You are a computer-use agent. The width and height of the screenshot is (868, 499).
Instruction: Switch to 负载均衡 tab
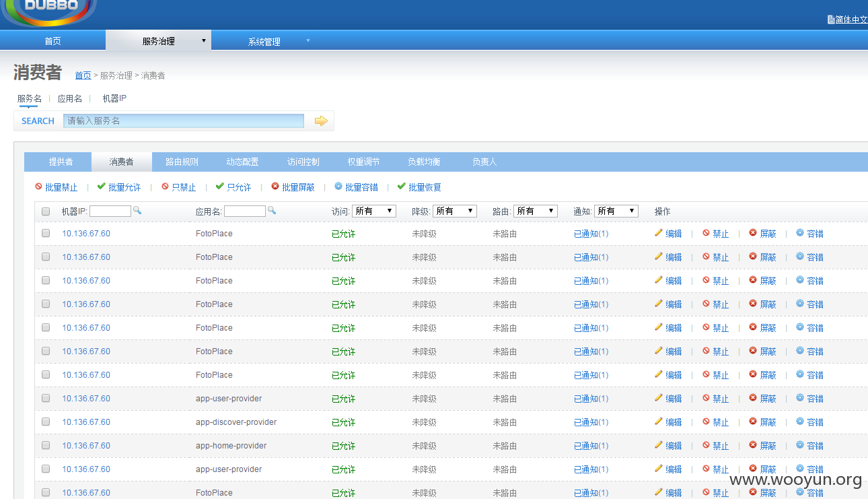pos(424,162)
